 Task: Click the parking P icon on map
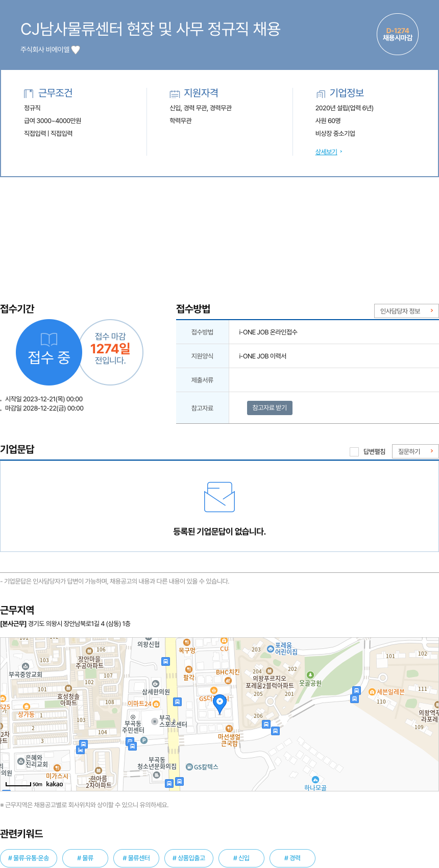(144, 740)
